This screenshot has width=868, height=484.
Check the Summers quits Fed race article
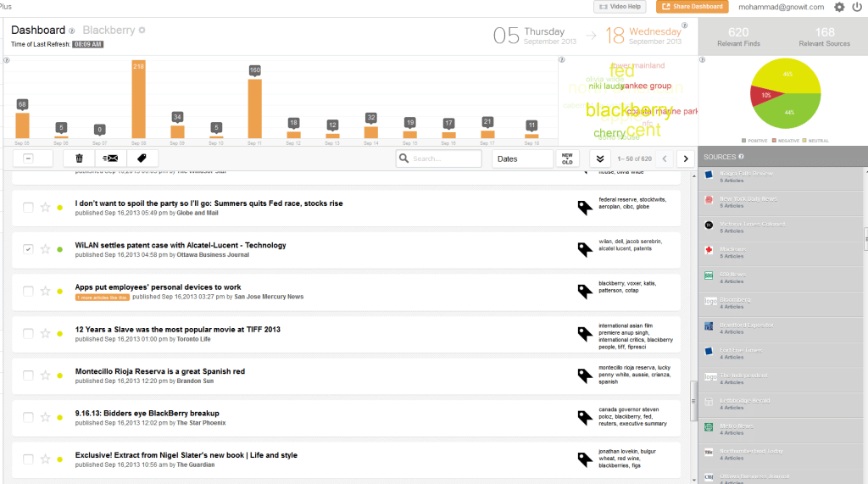pyautogui.click(x=28, y=207)
